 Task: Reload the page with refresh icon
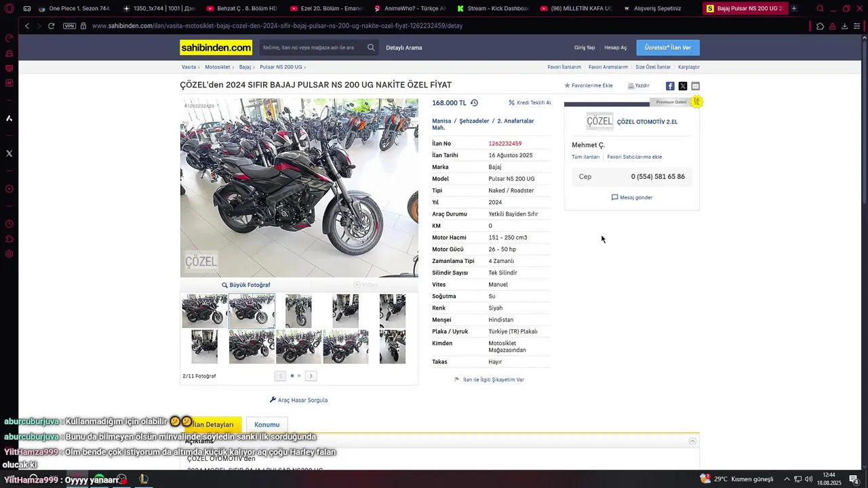[51, 26]
